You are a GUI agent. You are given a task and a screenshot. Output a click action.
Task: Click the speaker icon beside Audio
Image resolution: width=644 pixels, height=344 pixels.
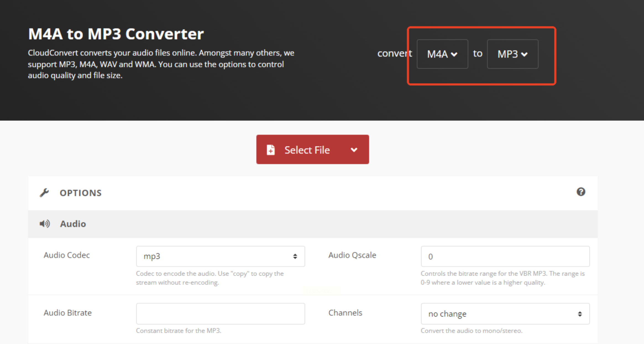pyautogui.click(x=45, y=224)
